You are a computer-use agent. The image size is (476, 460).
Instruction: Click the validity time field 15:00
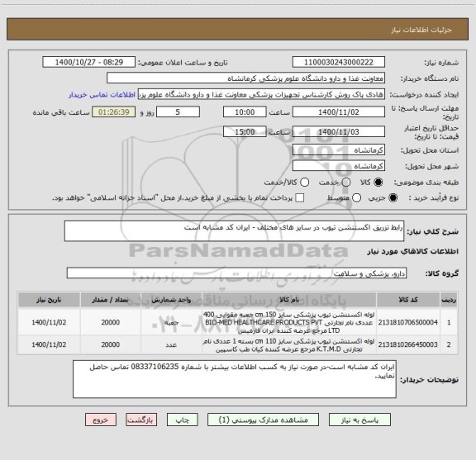245,132
